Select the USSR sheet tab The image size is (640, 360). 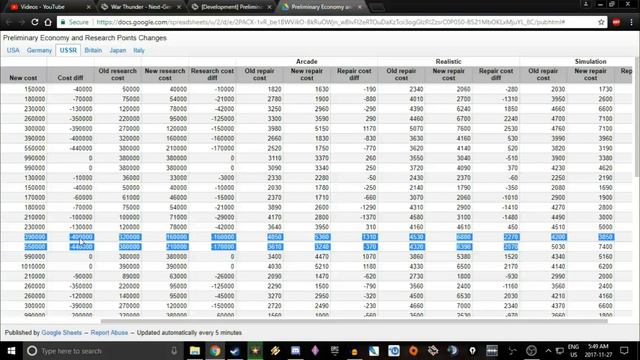68,50
